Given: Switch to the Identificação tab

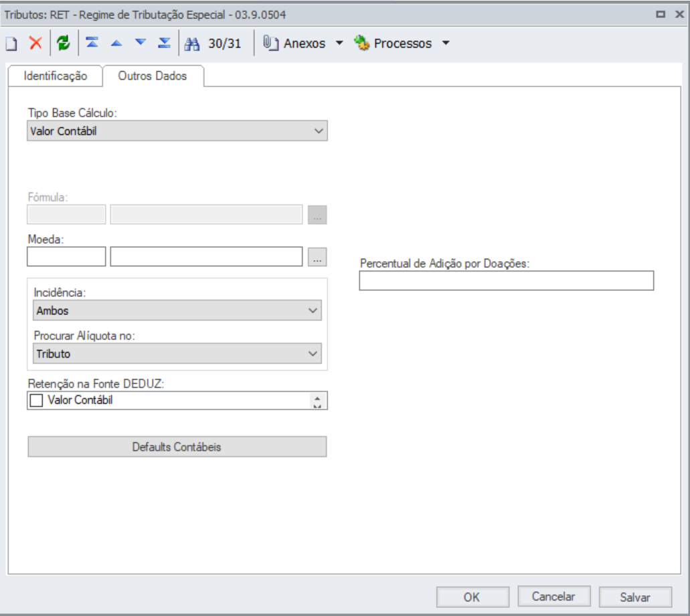Looking at the screenshot, I should pos(56,76).
